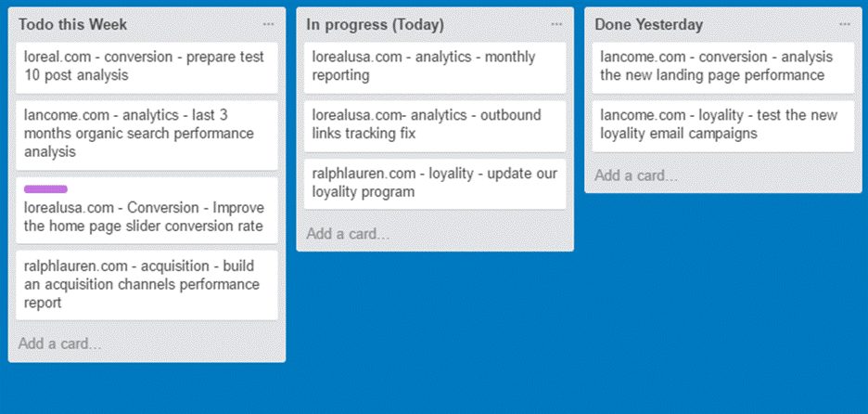Click the Done Yesterday list title

click(649, 24)
